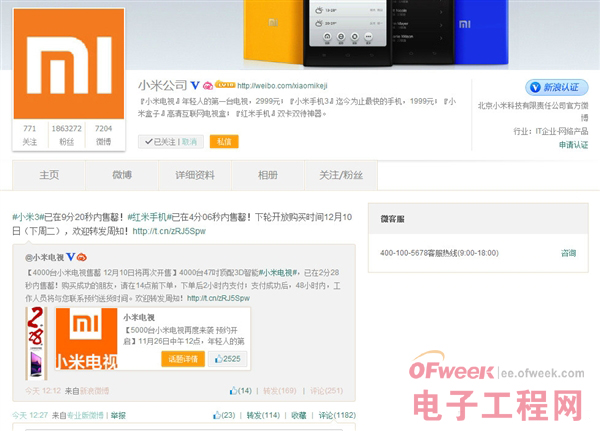The width and height of the screenshot is (600, 431).
Task: Click the 小米电视 topic card title
Action: [x=139, y=317]
